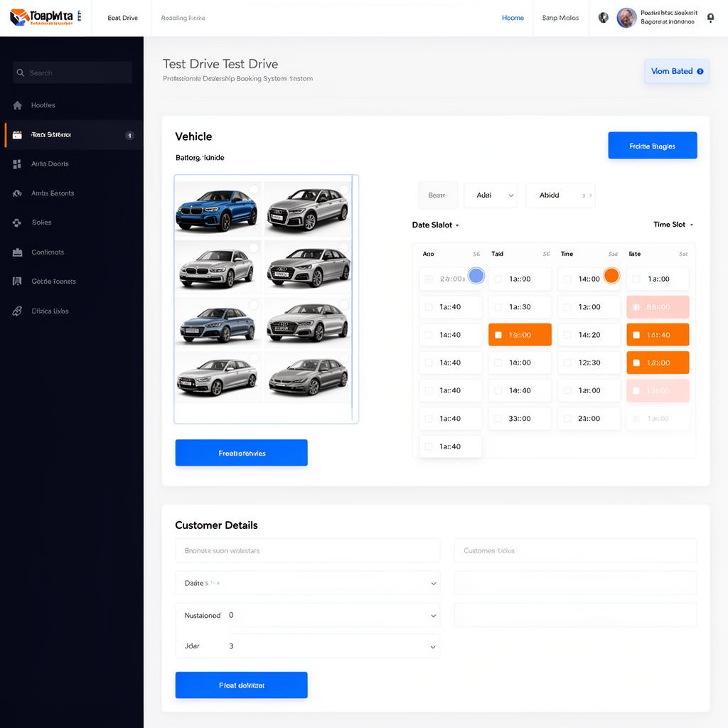This screenshot has height=728, width=728.
Task: Click the Contionots sidebar icon
Action: pyautogui.click(x=17, y=252)
